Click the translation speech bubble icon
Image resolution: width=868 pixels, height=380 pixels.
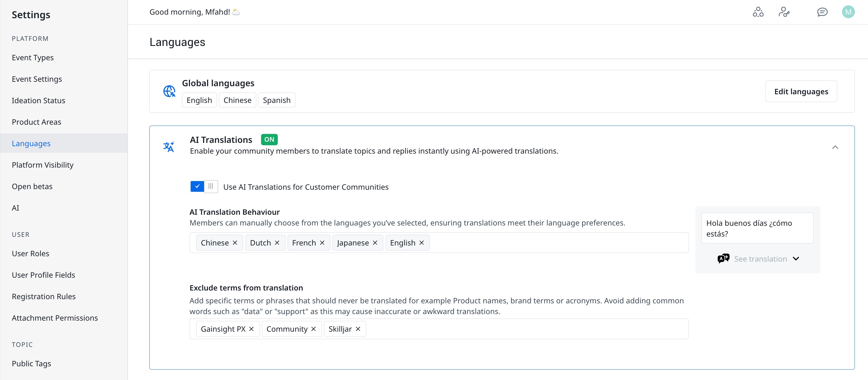coord(723,259)
